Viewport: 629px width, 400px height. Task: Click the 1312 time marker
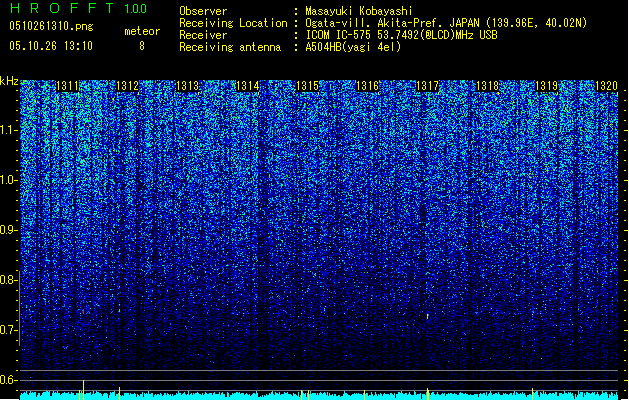tap(127, 86)
